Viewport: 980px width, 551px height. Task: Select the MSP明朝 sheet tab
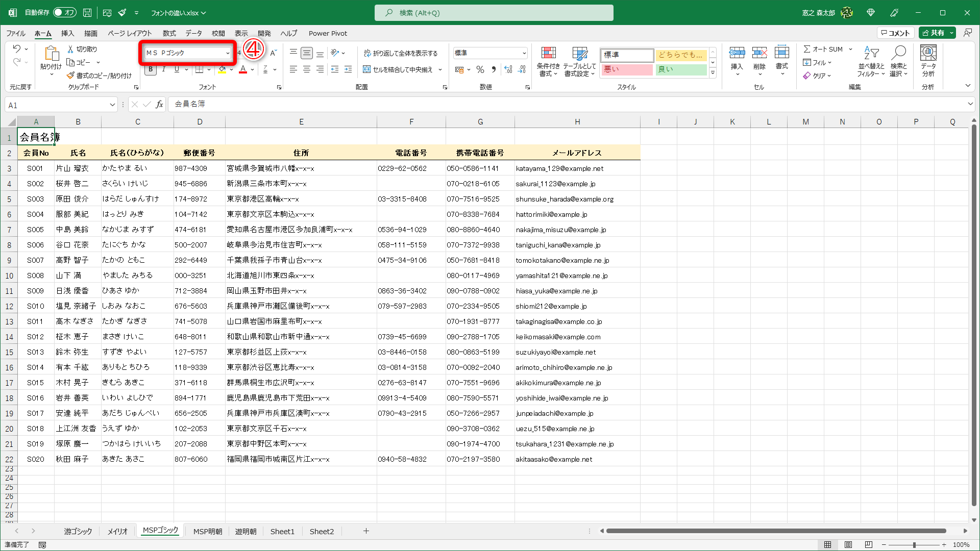click(x=207, y=531)
